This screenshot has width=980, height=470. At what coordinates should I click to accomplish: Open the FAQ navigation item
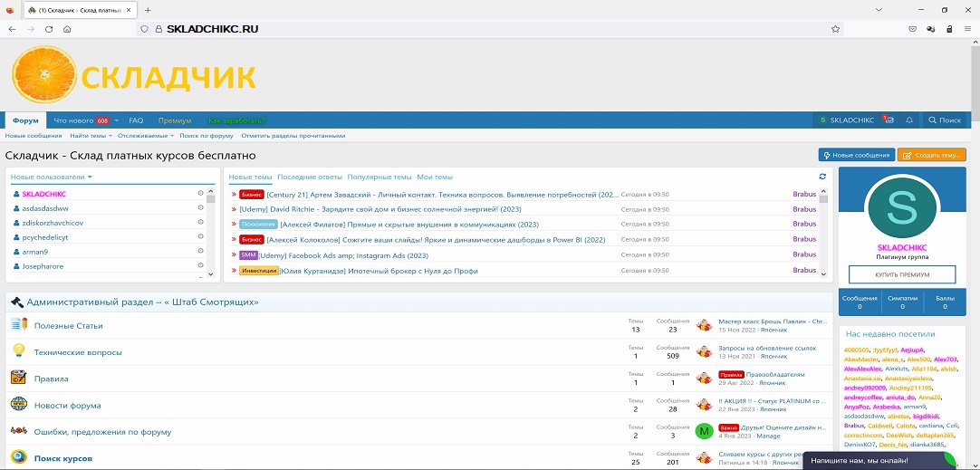(x=136, y=120)
